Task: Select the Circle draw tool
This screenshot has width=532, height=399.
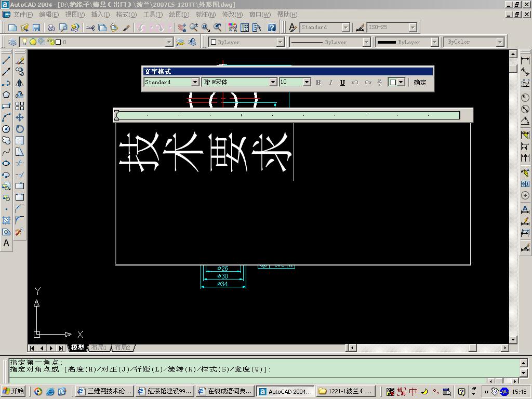Action: click(6, 129)
